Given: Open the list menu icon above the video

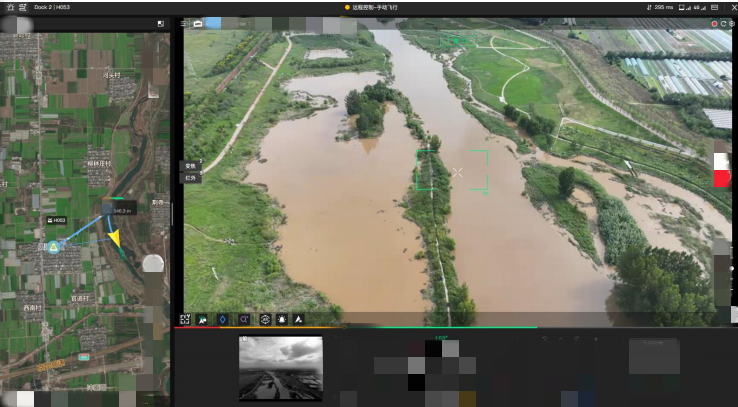Looking at the screenshot, I should coord(185,23).
